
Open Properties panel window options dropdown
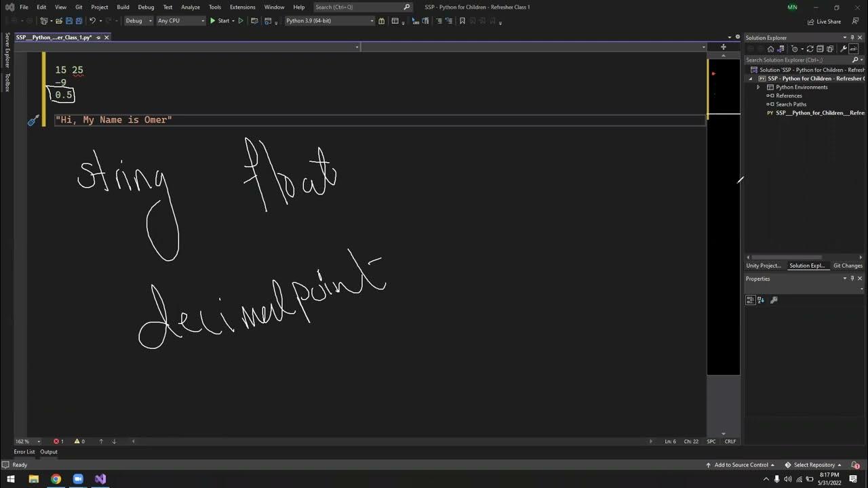pos(844,279)
